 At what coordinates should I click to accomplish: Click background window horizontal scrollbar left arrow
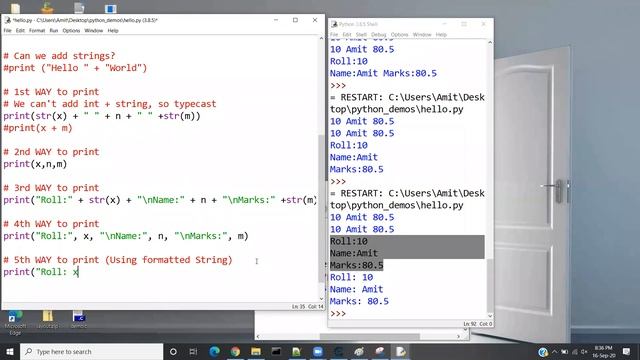tap(258, 337)
